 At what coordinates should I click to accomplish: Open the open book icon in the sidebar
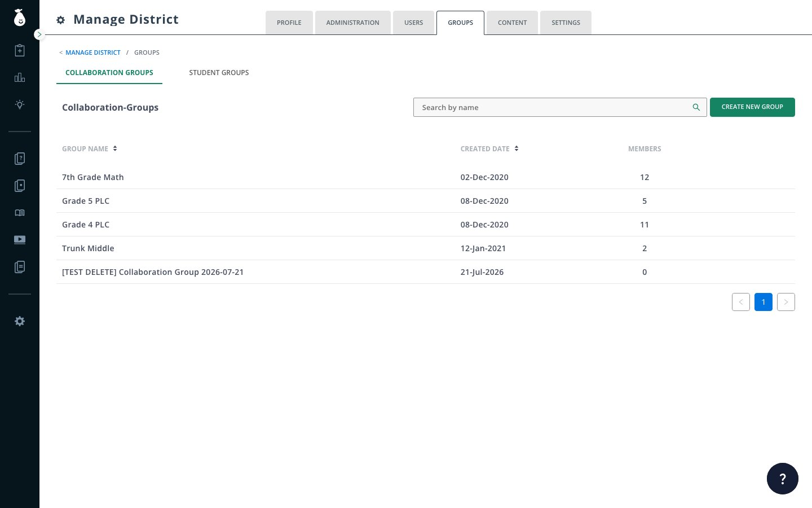20,213
